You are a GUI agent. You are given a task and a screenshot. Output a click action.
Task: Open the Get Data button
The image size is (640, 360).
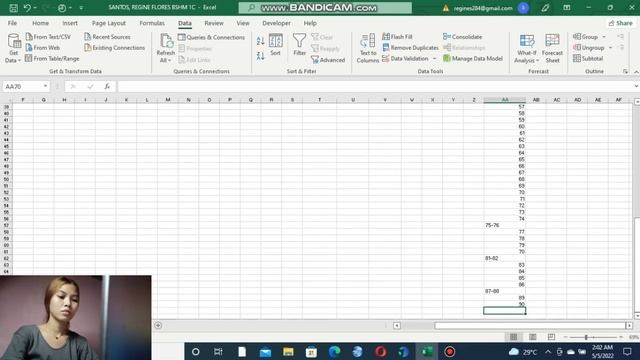point(13,48)
